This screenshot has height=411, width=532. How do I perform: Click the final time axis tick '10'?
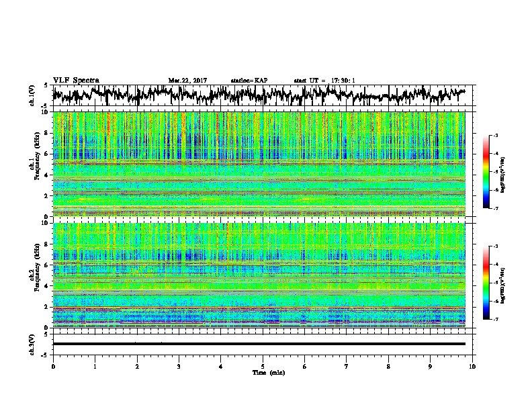coord(472,367)
